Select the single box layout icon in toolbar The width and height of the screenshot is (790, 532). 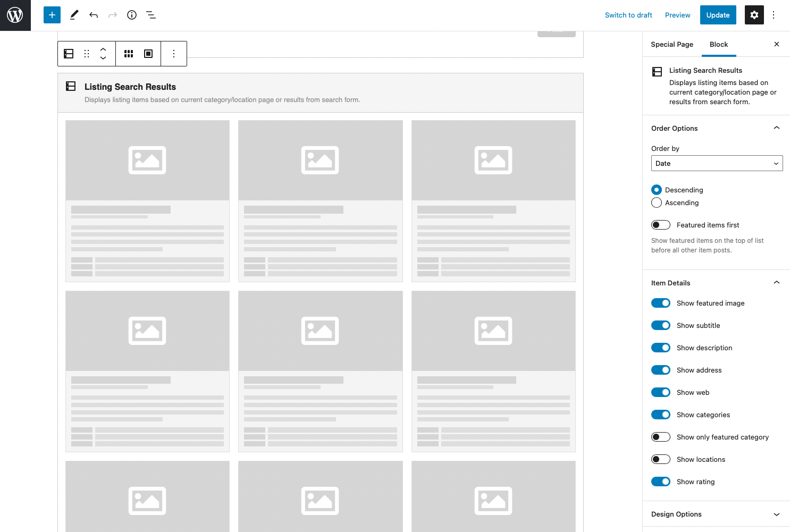coord(149,54)
